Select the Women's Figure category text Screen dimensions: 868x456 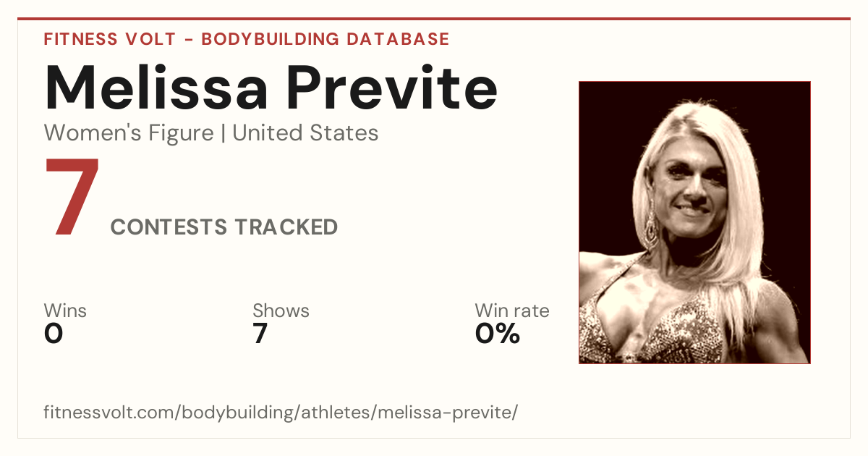[x=129, y=133]
